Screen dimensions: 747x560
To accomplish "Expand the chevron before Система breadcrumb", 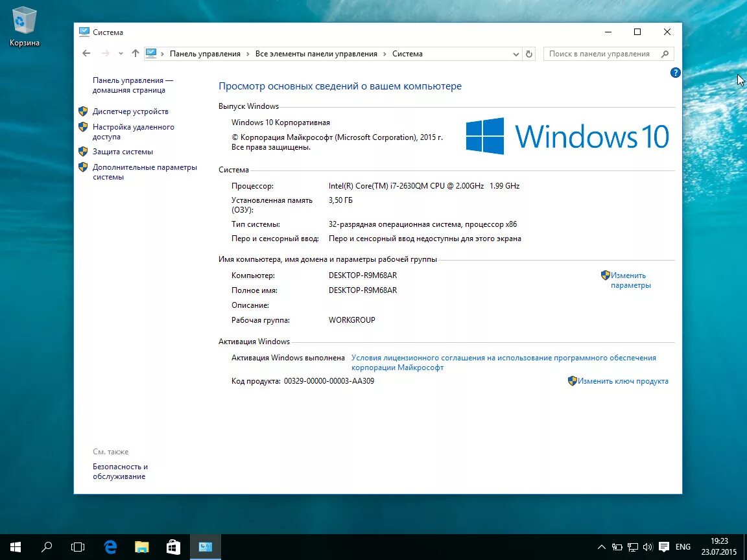I will pyautogui.click(x=385, y=54).
